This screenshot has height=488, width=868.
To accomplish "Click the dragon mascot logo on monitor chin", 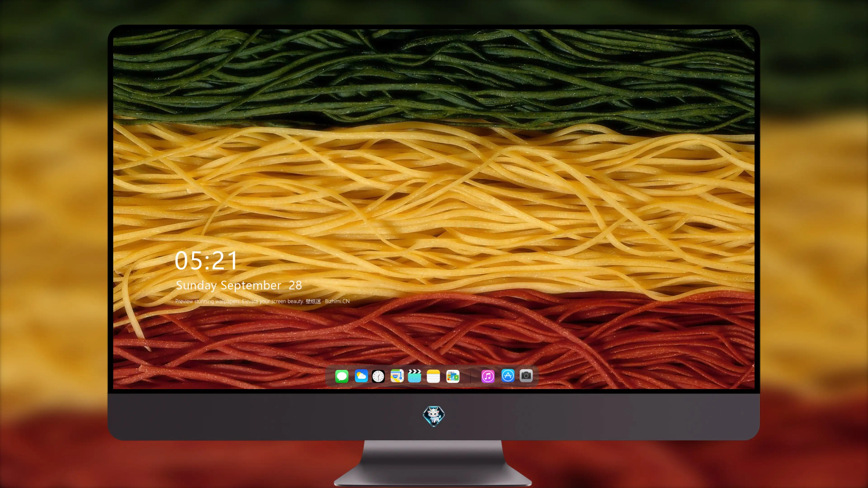I will 434,416.
